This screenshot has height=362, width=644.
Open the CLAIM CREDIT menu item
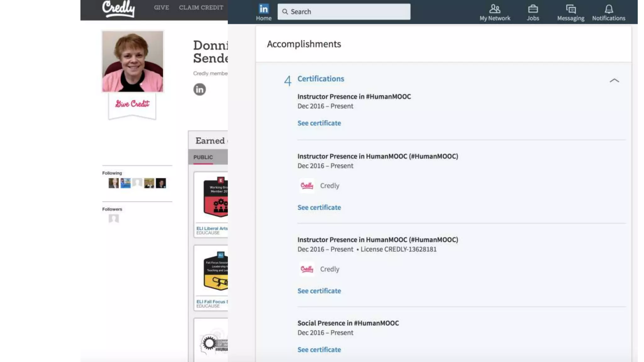[201, 8]
